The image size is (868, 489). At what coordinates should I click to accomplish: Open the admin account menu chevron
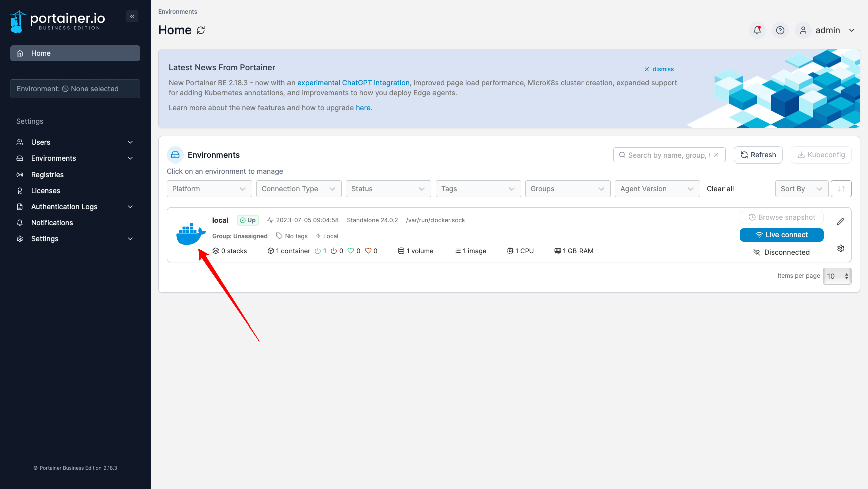coord(852,30)
